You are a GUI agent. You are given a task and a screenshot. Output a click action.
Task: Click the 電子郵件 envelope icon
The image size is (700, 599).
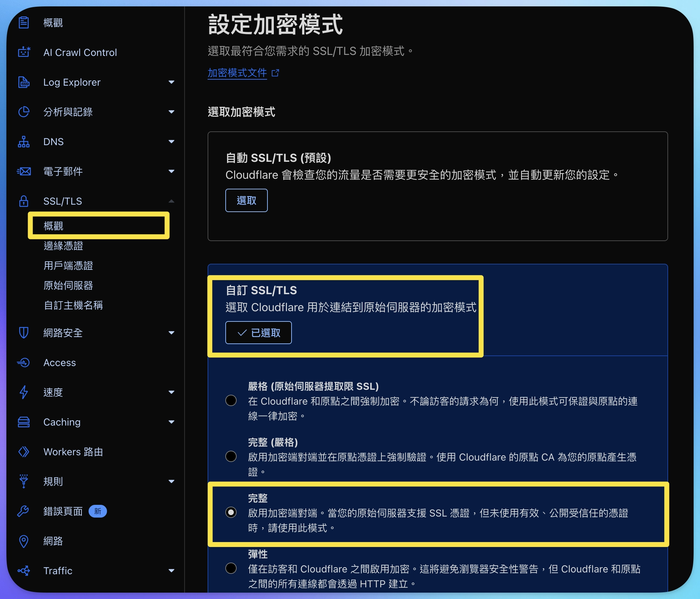[24, 171]
